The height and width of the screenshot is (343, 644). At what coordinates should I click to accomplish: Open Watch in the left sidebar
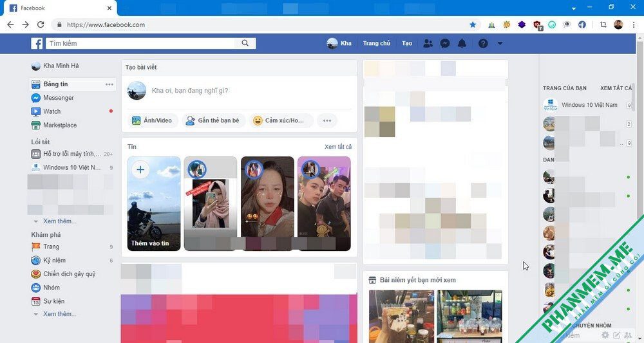[x=46, y=111]
